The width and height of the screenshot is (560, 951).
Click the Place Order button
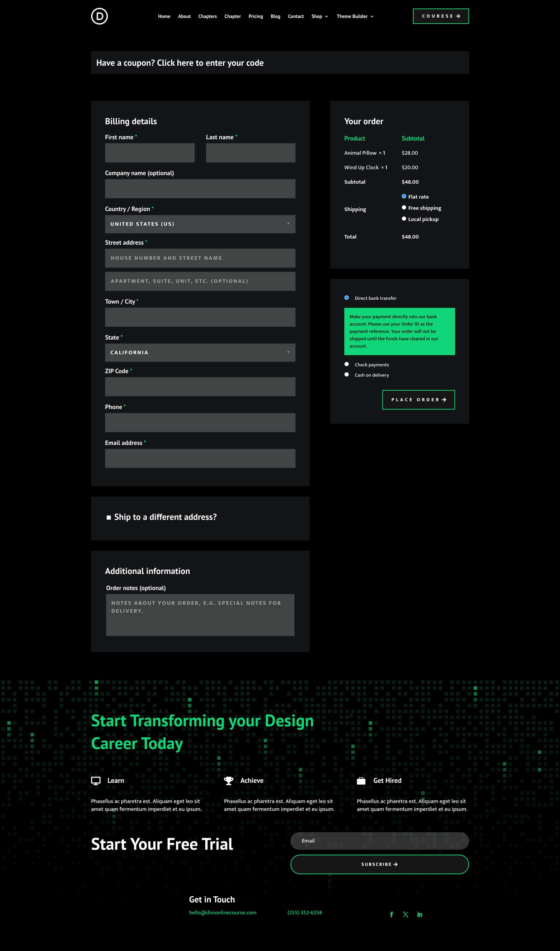coord(418,400)
